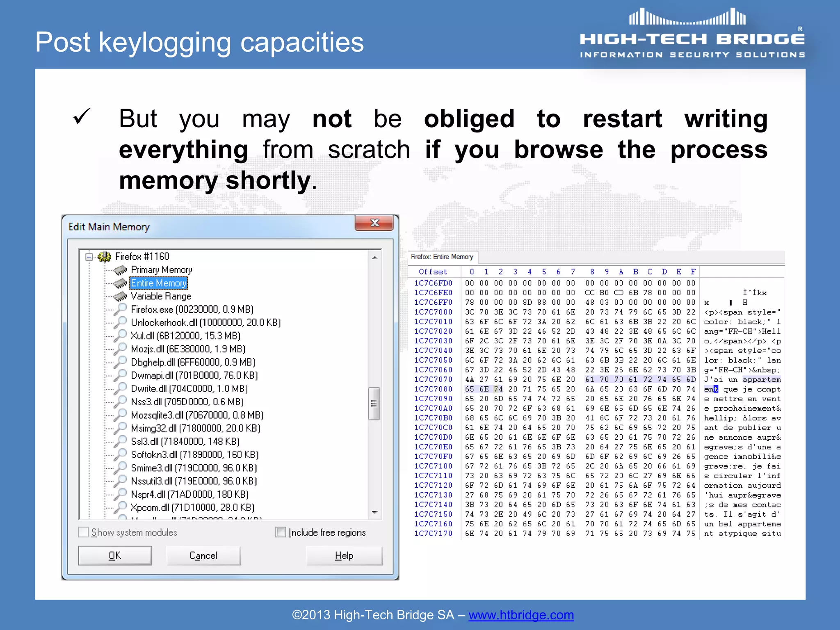Click magnifier icon beside Dwmapi.dll
Screen dimensions: 840x630
(120, 375)
